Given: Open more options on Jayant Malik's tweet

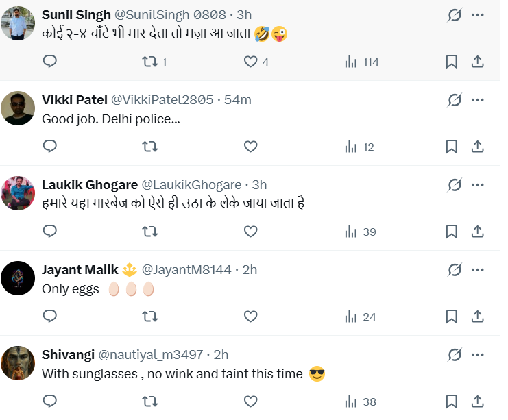Looking at the screenshot, I should click(478, 270).
